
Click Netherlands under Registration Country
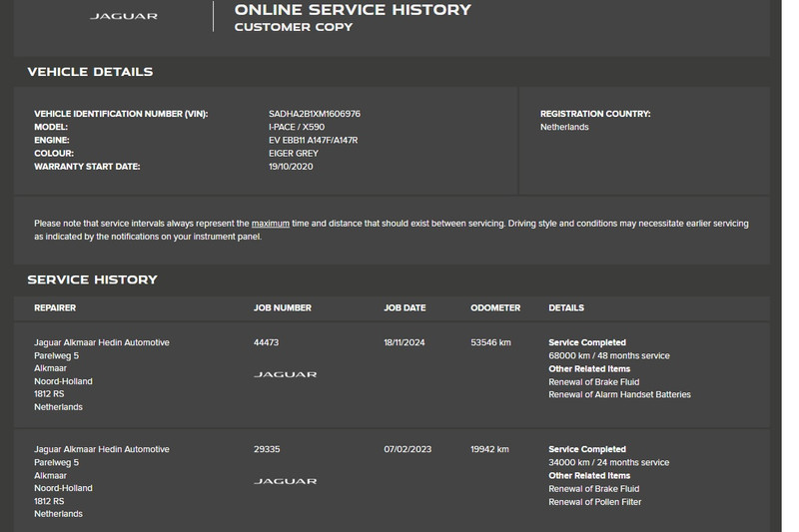coord(564,128)
